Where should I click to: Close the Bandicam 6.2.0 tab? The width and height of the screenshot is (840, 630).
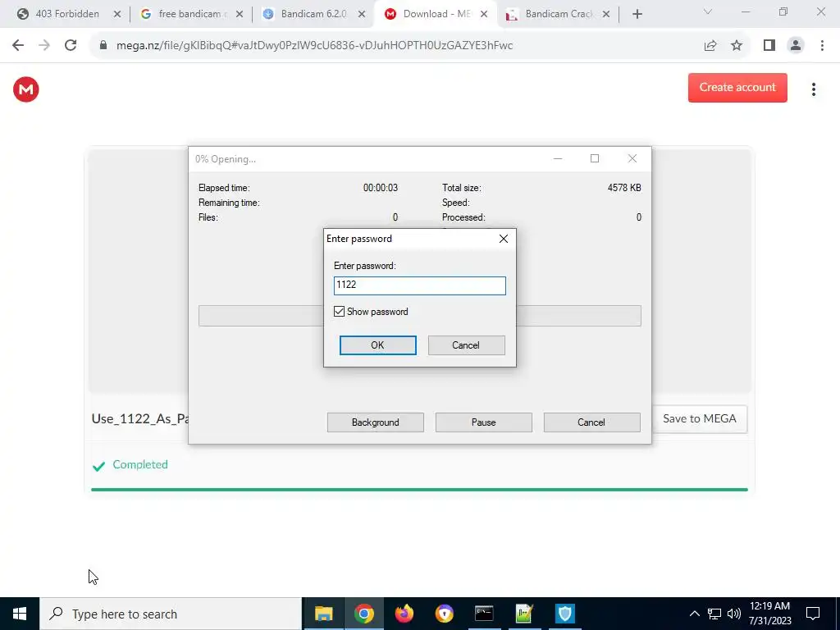pos(362,15)
